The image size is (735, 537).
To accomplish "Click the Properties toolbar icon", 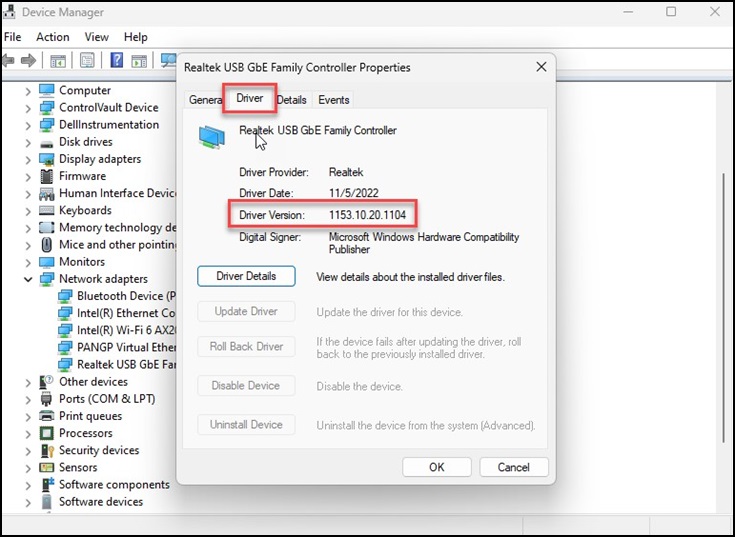I will (87, 60).
